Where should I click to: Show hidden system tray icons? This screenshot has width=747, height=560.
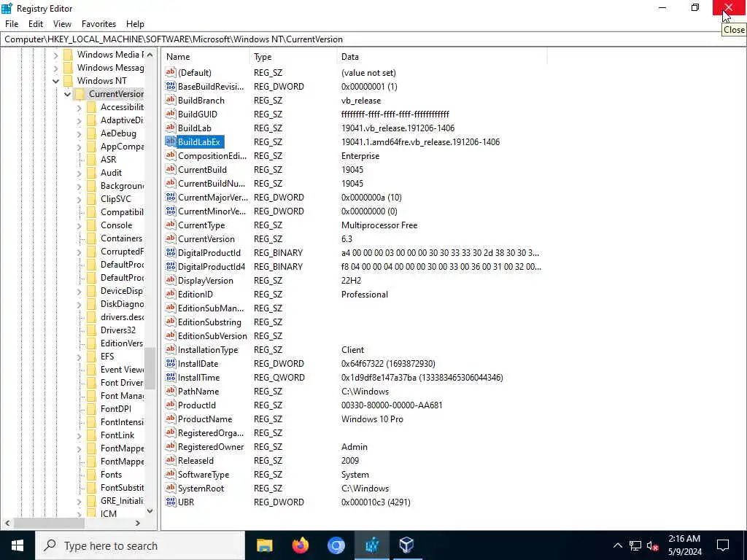(x=617, y=545)
